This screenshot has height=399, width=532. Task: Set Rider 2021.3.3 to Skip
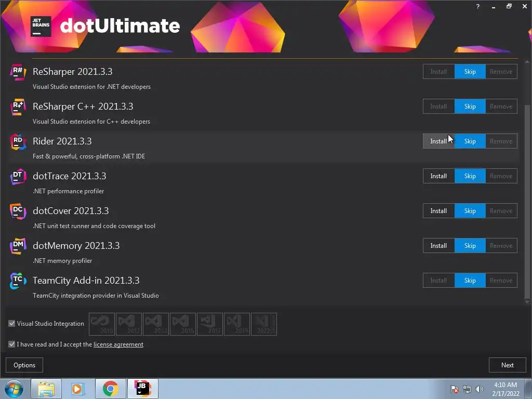point(470,141)
